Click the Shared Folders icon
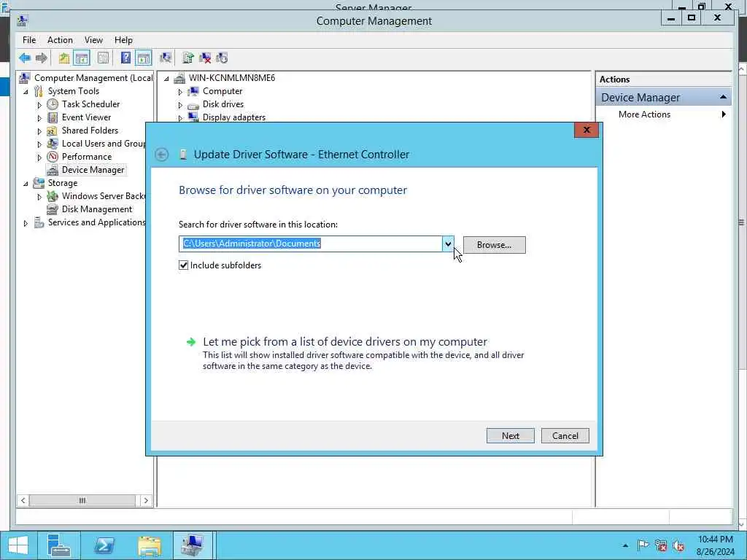Screen dimensions: 747x560 click(53, 131)
